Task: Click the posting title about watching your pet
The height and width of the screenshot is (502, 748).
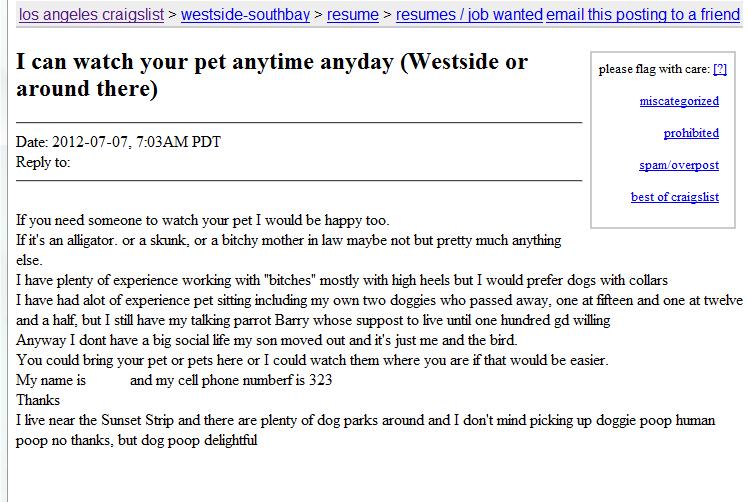Action: (272, 75)
